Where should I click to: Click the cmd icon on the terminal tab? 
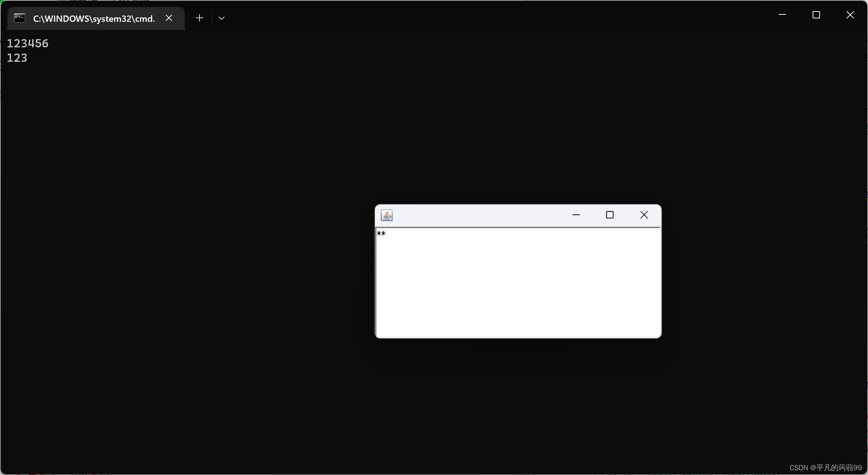point(20,18)
